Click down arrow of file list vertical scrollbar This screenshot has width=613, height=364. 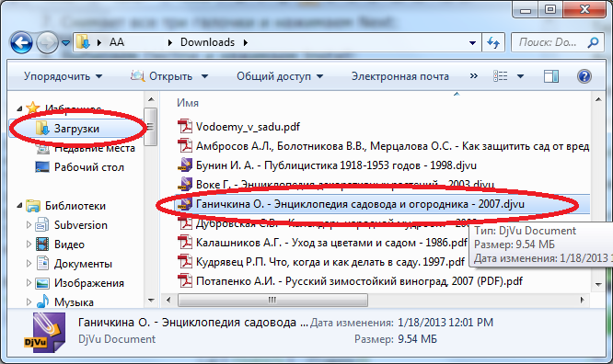pos(598,284)
